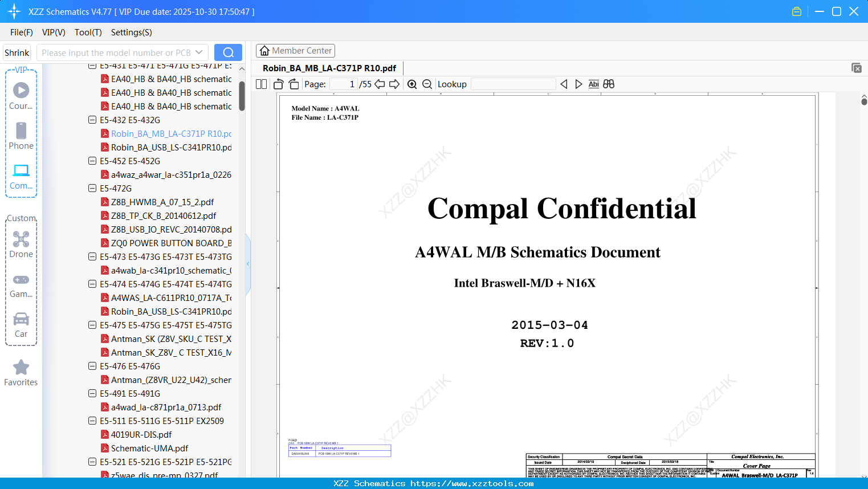Rotate the page counterclockwise
The width and height of the screenshot is (868, 489).
(x=279, y=84)
